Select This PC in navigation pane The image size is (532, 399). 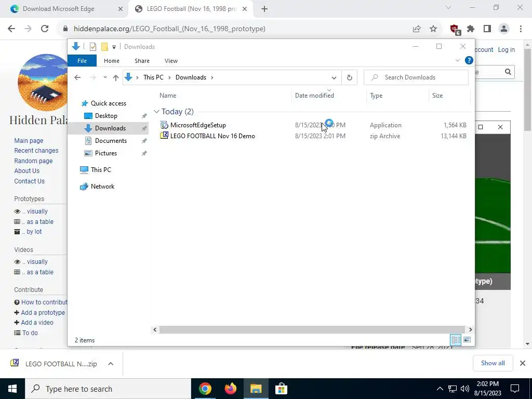(x=101, y=170)
